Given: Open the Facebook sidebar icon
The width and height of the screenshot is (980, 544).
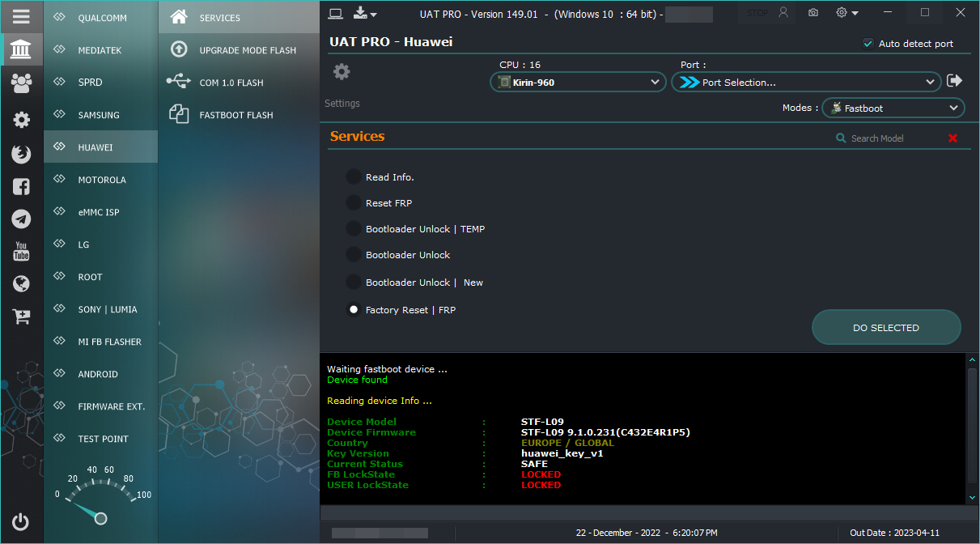Looking at the screenshot, I should [21, 187].
